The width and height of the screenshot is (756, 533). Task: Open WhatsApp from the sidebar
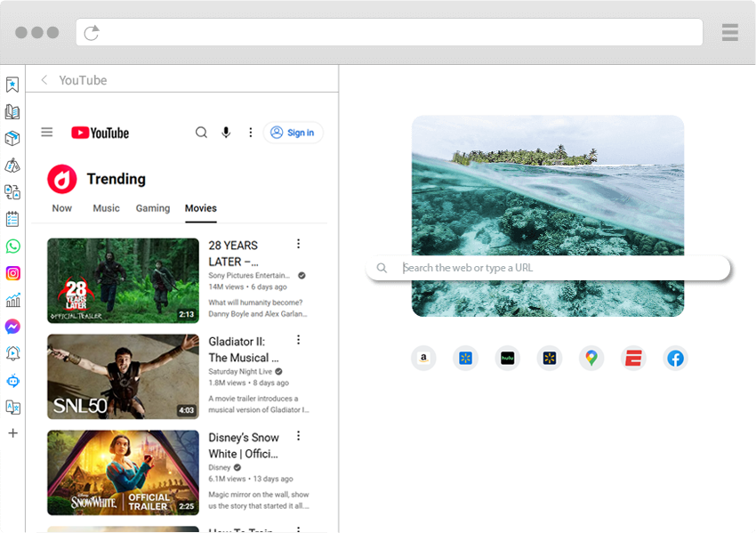(x=12, y=246)
